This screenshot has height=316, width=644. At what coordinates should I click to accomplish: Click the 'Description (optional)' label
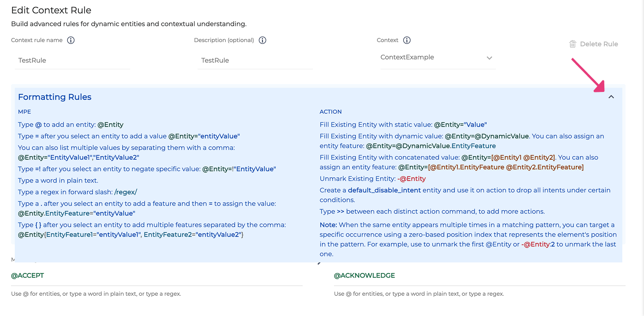[x=224, y=40]
